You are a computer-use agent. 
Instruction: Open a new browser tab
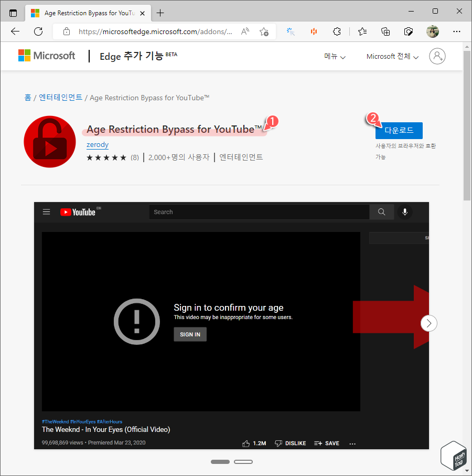click(160, 13)
